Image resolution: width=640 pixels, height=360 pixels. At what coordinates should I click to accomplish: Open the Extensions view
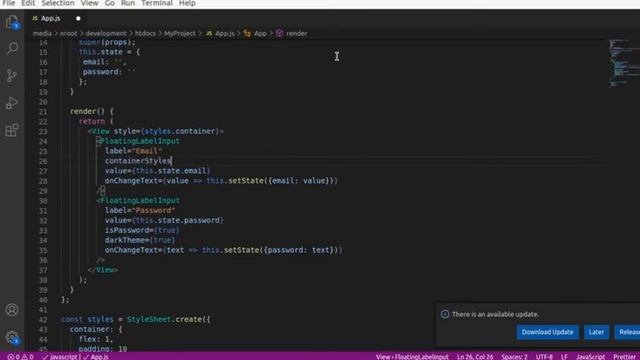(x=12, y=131)
